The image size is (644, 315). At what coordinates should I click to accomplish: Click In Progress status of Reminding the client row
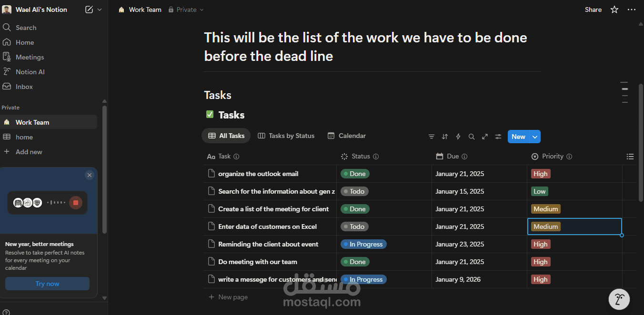(x=363, y=244)
